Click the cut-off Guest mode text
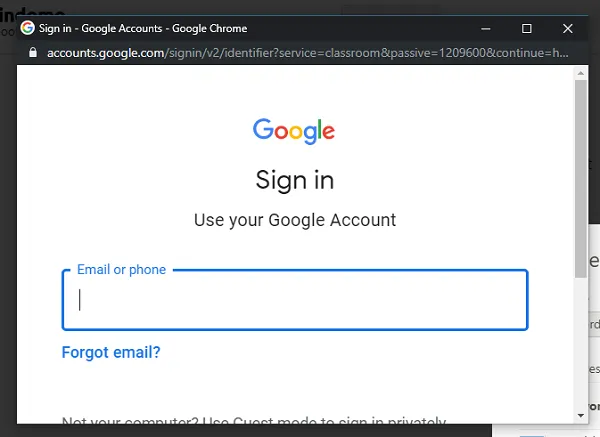The width and height of the screenshot is (600, 437). coord(254,420)
